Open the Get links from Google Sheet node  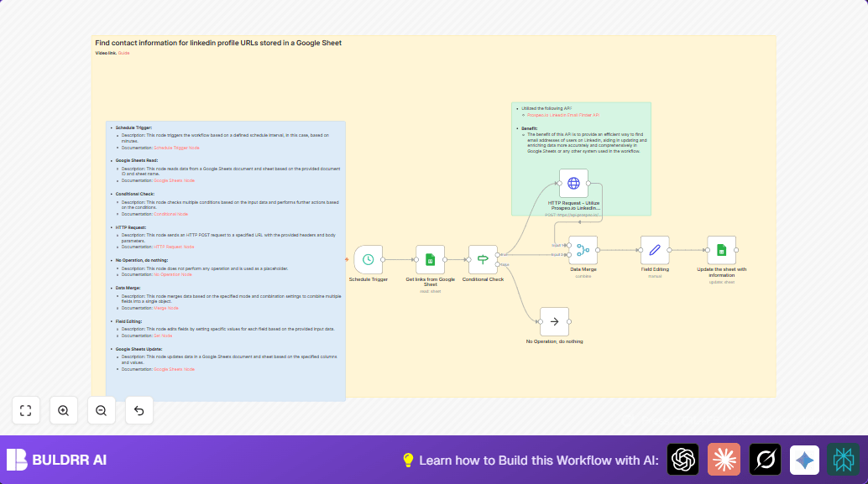click(x=430, y=259)
